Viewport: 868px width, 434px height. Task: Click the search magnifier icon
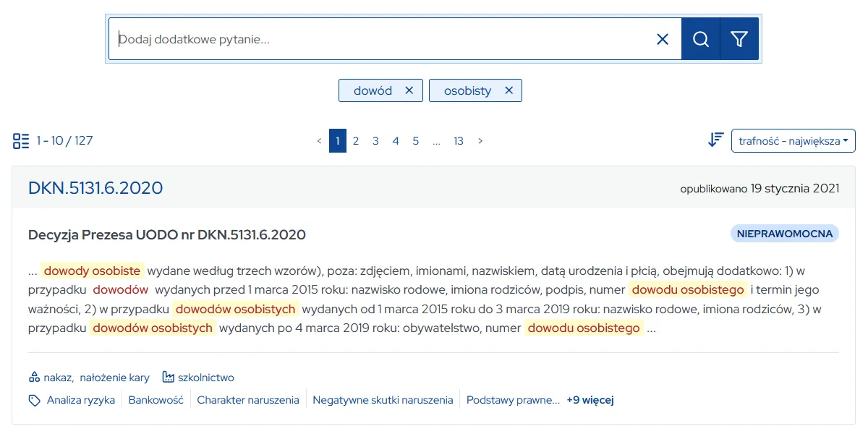pos(699,38)
